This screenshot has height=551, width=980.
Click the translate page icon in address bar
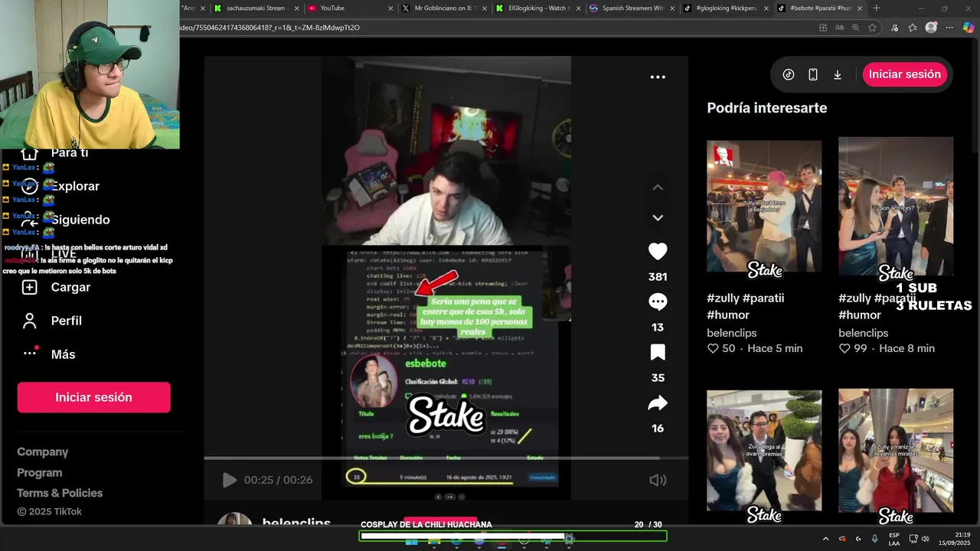pos(840,28)
